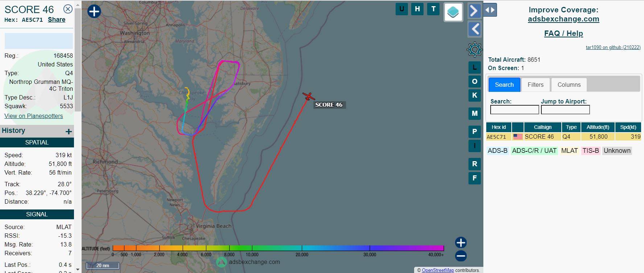Open the OpenStreetMap attribution link
The height and width of the screenshot is (273, 644).
[x=438, y=270]
